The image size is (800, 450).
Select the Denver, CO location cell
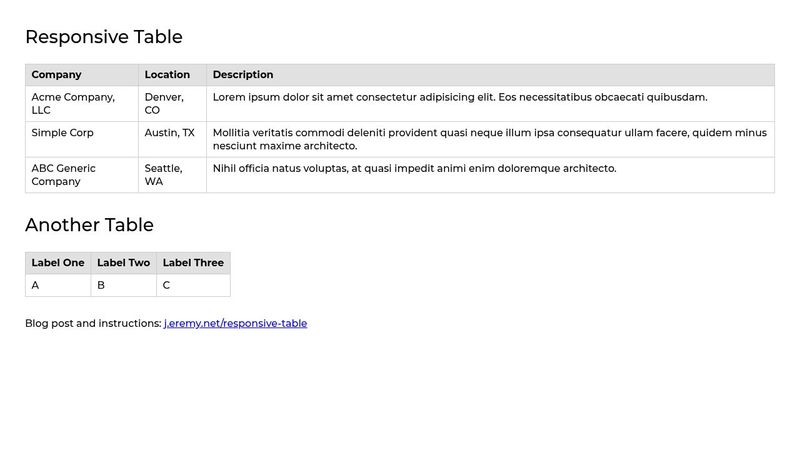165,104
